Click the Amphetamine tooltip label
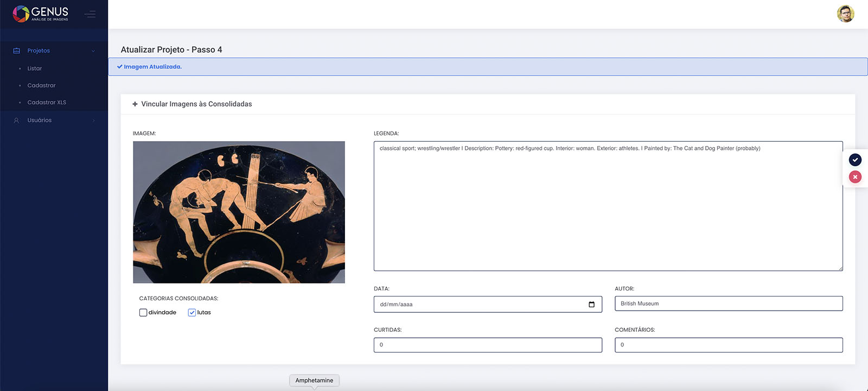Viewport: 868px width, 391px height. (314, 380)
